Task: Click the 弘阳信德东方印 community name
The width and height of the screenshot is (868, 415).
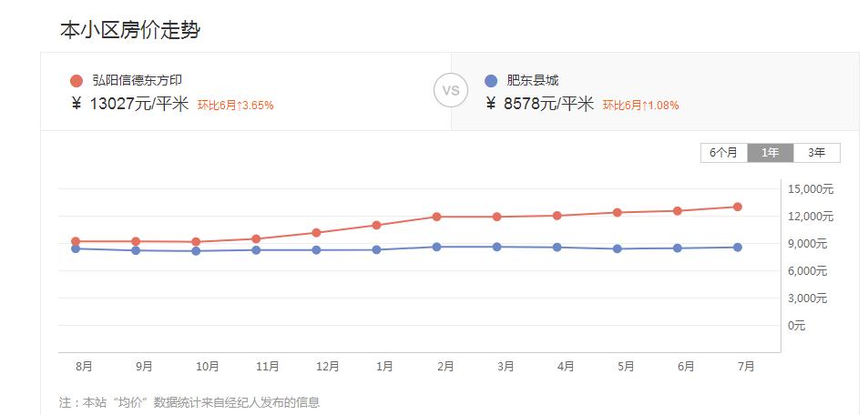Action: [137, 81]
